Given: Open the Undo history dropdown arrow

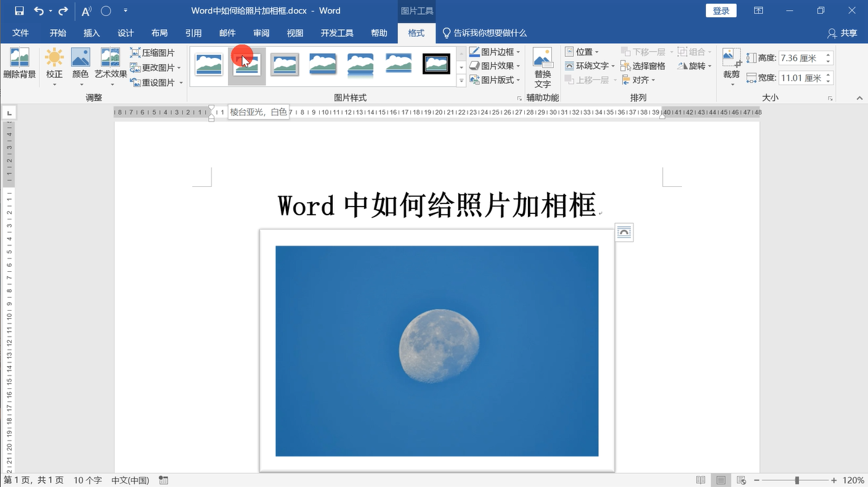Looking at the screenshot, I should (51, 11).
